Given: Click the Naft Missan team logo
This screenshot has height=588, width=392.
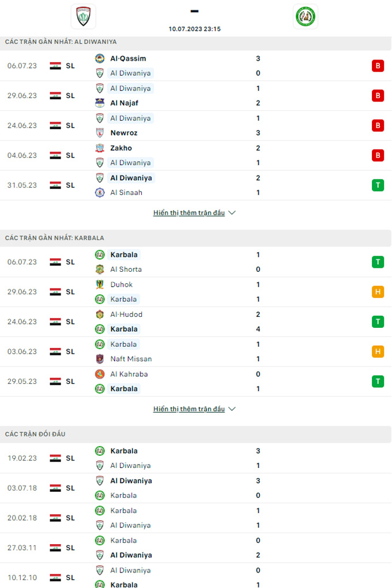Looking at the screenshot, I should click(100, 359).
